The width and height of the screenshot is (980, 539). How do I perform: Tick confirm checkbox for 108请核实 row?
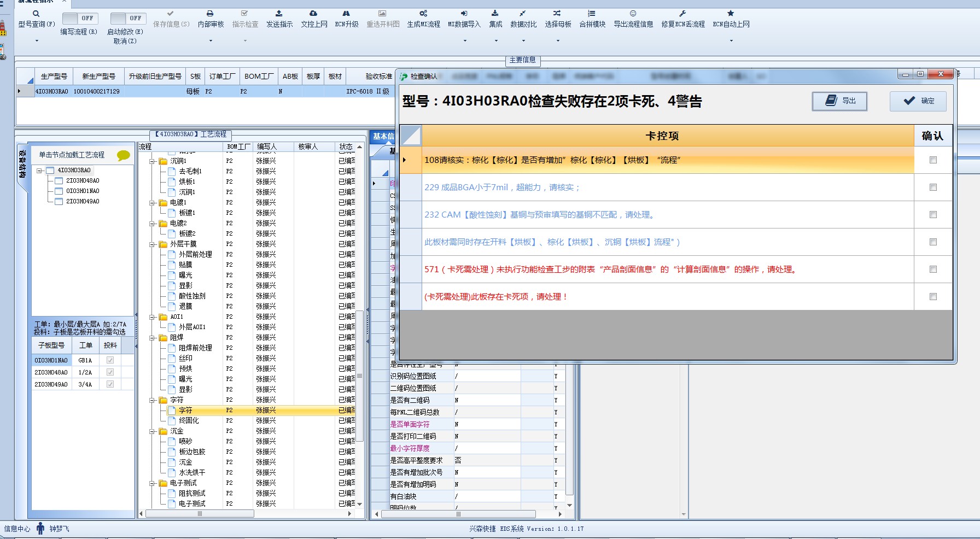pyautogui.click(x=933, y=160)
